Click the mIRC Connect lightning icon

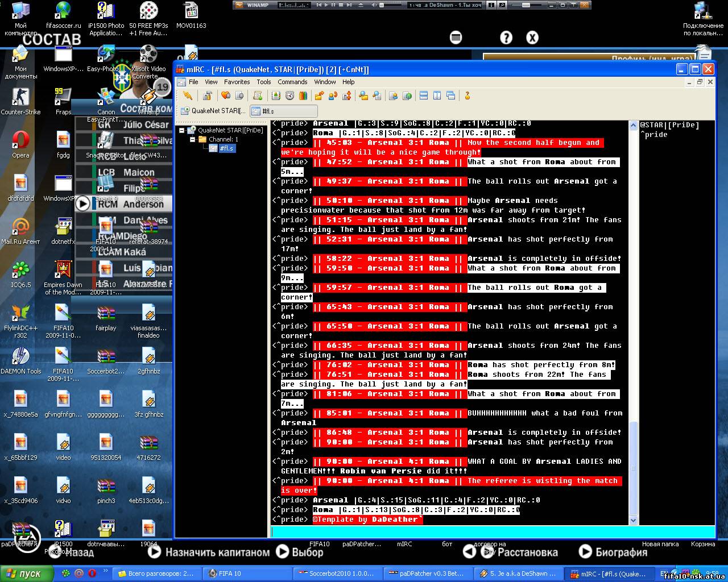[x=187, y=95]
